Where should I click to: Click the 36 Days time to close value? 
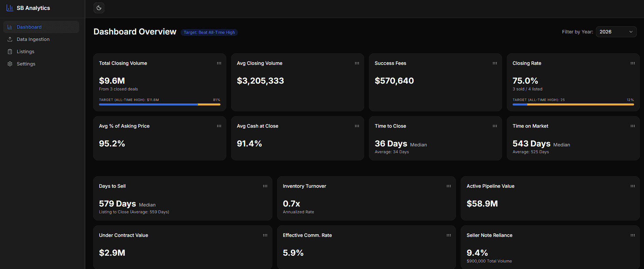click(391, 144)
